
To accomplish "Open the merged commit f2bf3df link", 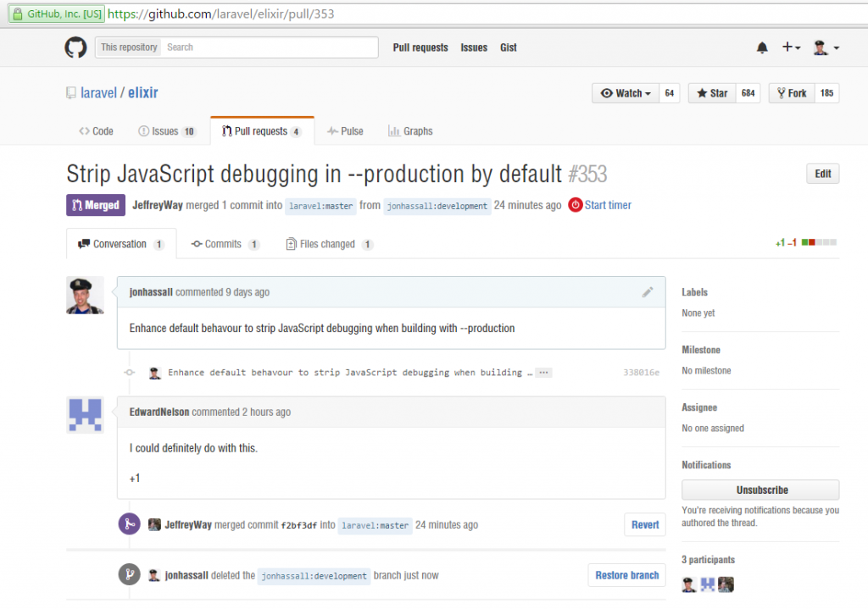I will tap(299, 525).
